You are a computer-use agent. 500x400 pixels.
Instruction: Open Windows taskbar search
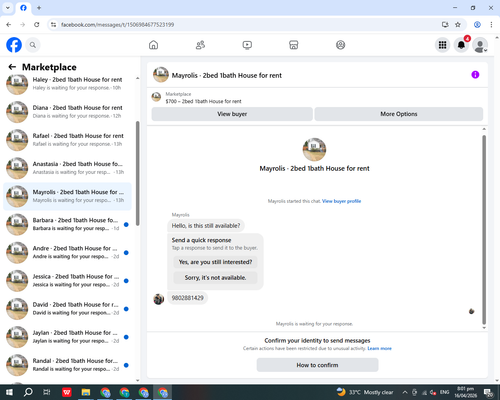(28, 392)
